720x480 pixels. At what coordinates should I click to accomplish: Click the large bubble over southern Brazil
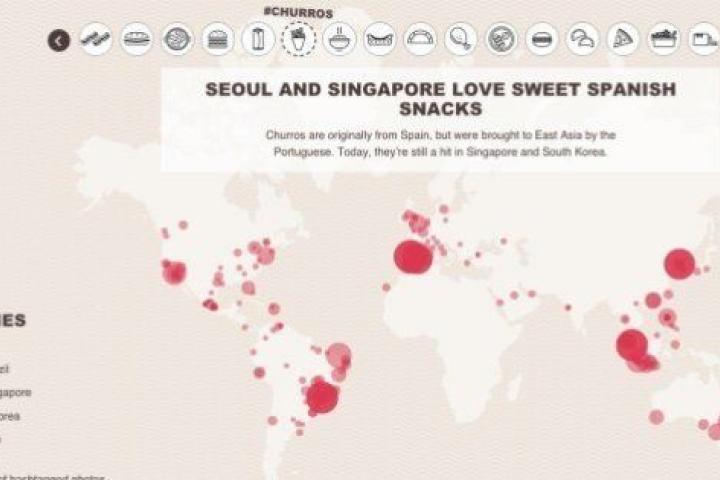[x=322, y=397]
